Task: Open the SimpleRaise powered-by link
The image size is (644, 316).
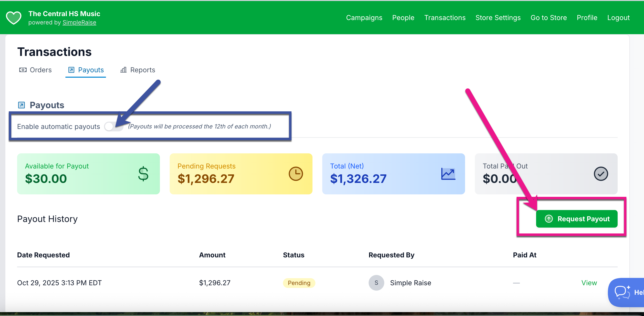Action: pyautogui.click(x=79, y=22)
